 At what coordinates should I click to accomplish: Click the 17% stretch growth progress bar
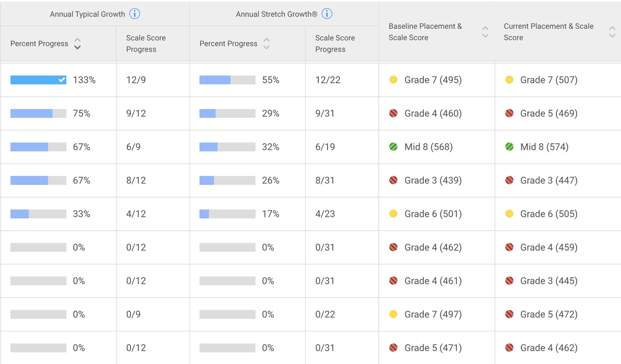tap(227, 214)
